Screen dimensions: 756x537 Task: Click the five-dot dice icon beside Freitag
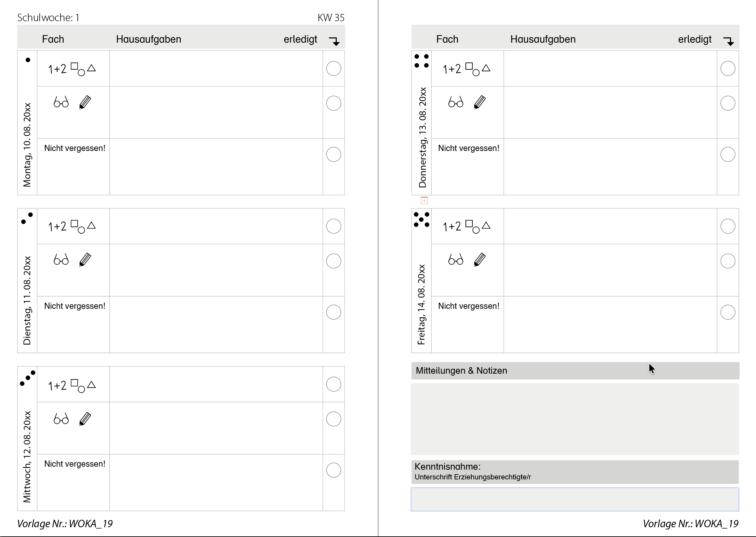click(421, 220)
